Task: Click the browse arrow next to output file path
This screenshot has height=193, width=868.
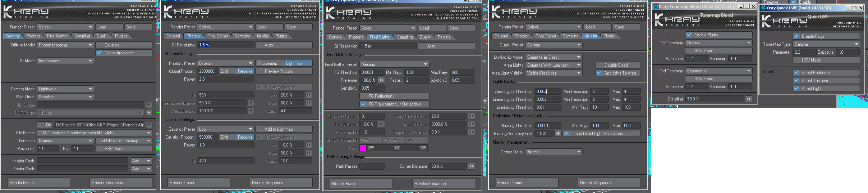Action: pos(149,125)
